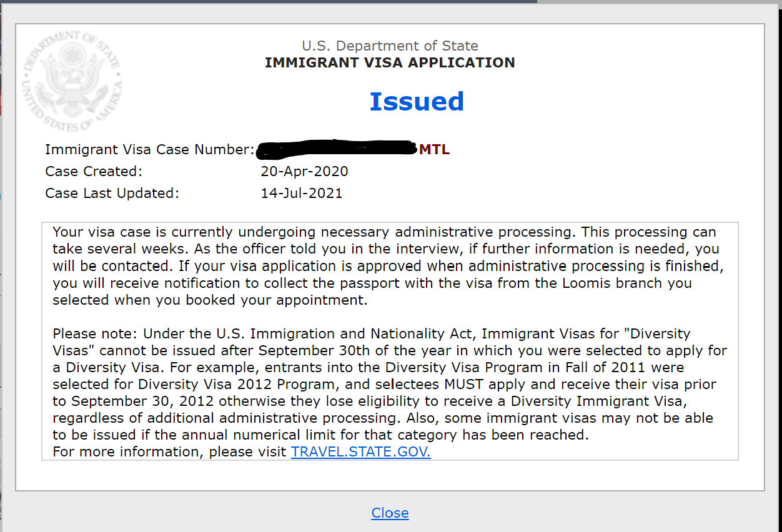Click the Case Last Updated label
The width and height of the screenshot is (782, 532).
[112, 193]
